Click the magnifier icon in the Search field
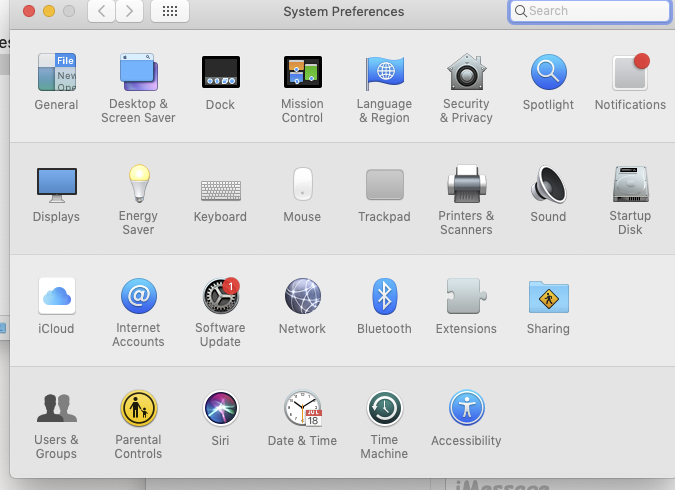The height and width of the screenshot is (490, 675). tap(520, 11)
